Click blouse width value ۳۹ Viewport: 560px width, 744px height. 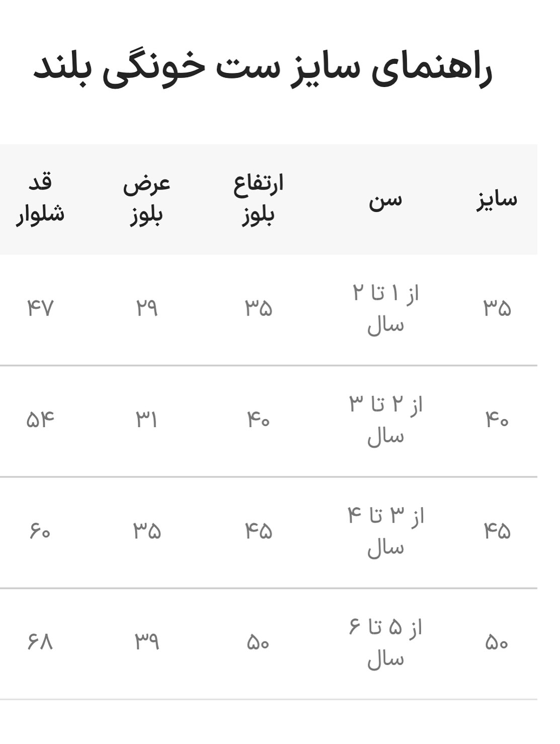146,642
